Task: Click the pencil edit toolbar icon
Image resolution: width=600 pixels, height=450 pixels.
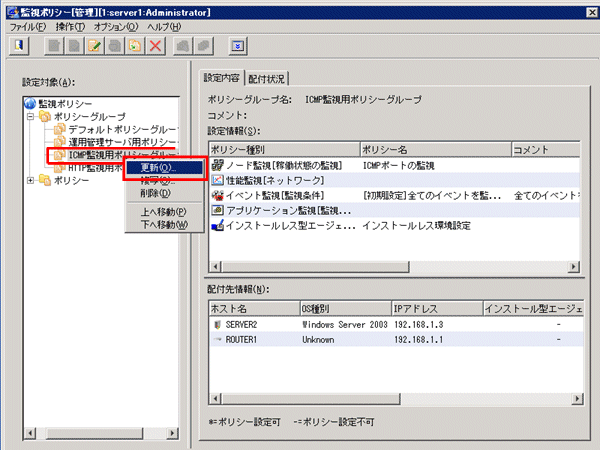Action: point(95,46)
